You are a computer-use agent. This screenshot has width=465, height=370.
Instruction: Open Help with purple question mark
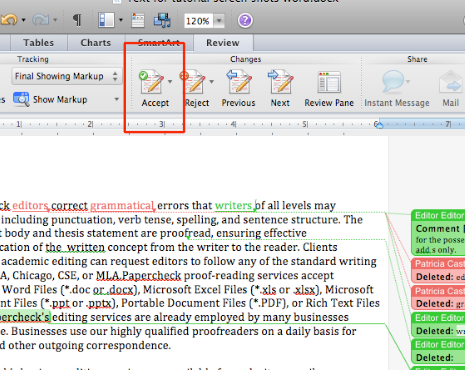[x=245, y=20]
